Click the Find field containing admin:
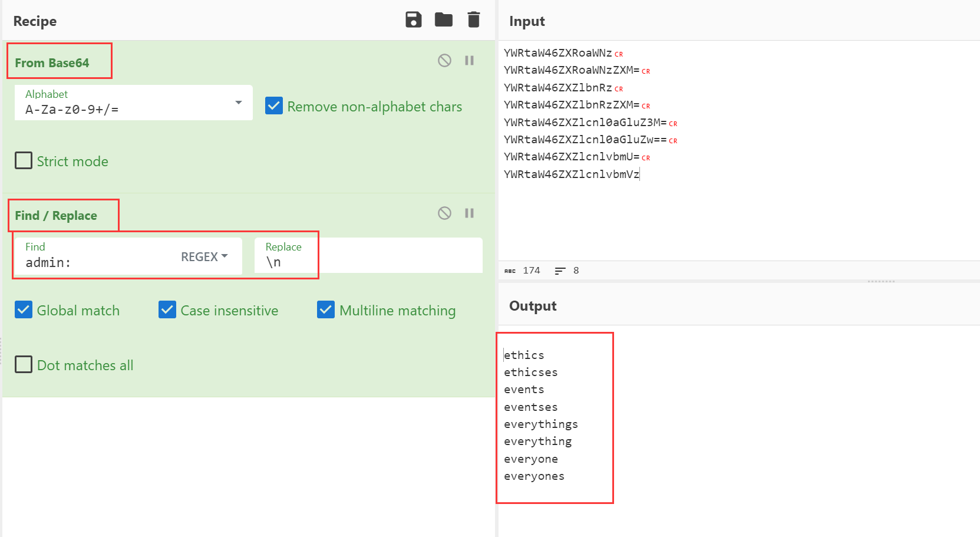The width and height of the screenshot is (980, 537). pos(94,262)
